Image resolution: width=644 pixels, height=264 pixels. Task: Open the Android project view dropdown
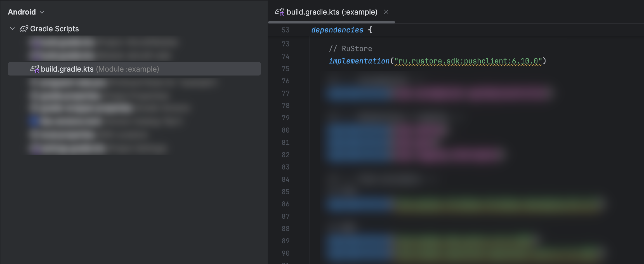[x=26, y=12]
